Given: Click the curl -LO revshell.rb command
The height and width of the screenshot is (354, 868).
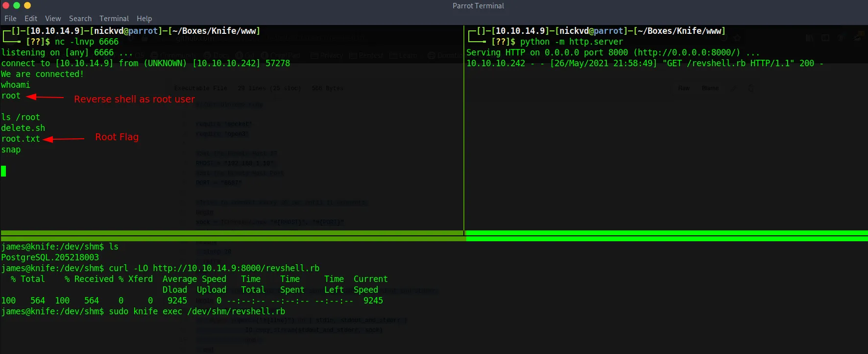Looking at the screenshot, I should tap(214, 268).
